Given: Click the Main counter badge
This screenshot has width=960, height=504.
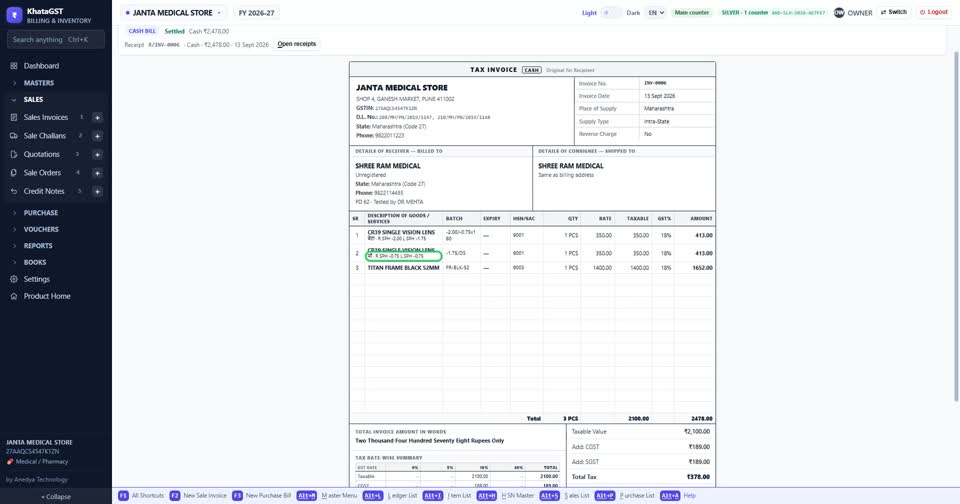Looking at the screenshot, I should 692,12.
